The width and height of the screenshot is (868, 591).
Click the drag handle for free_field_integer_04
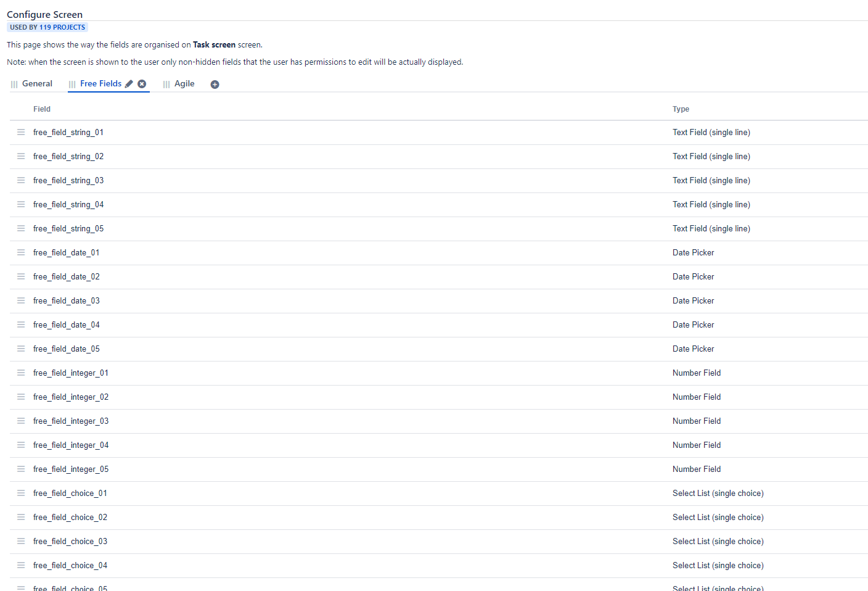21,445
